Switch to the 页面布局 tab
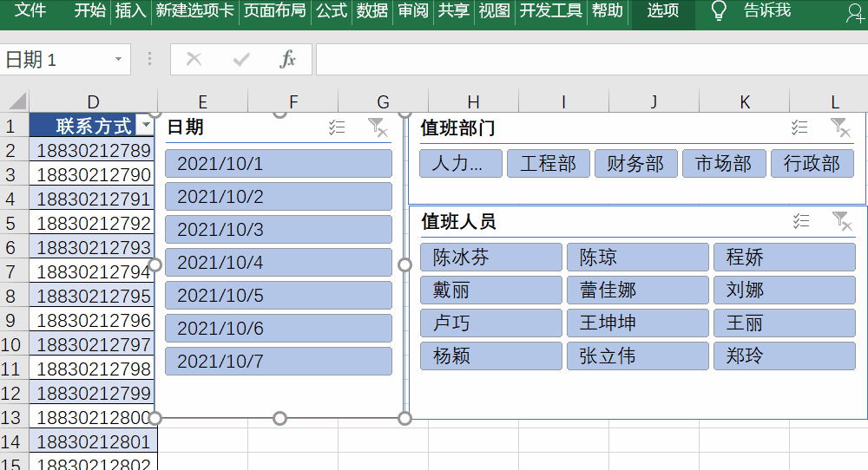Screen dimensions: 868x470 click(x=274, y=10)
